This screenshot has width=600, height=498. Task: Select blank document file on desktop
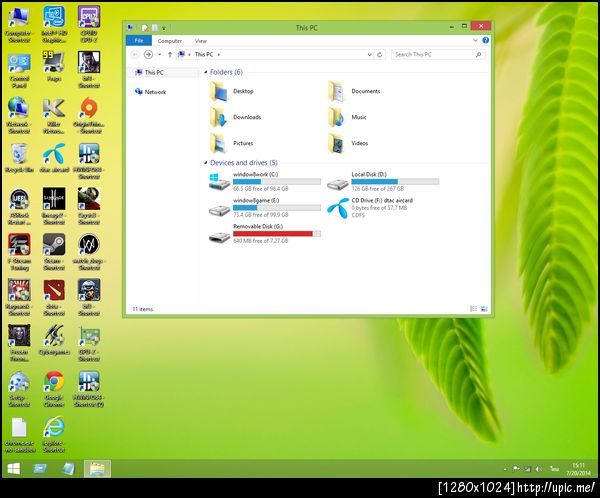[x=19, y=434]
